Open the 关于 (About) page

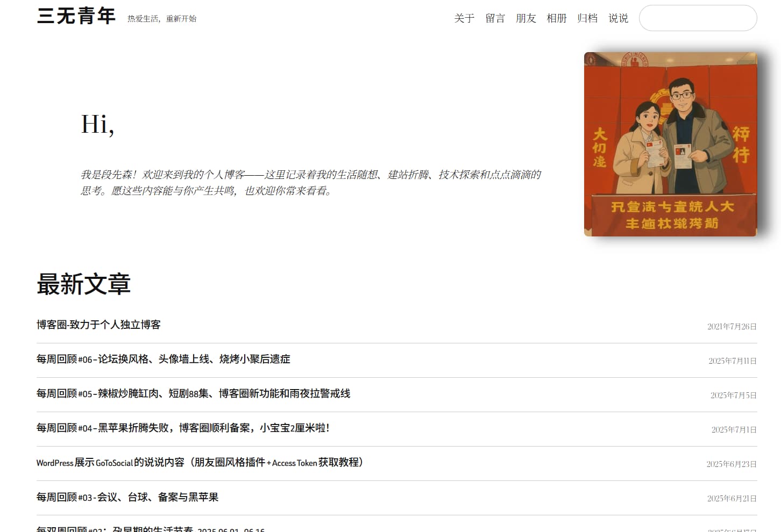(x=464, y=18)
